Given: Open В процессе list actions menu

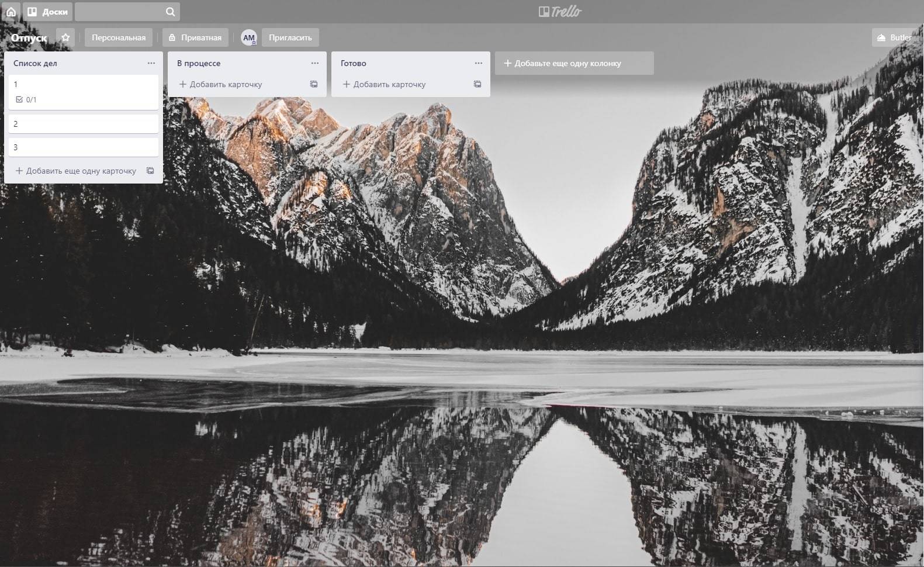Looking at the screenshot, I should pyautogui.click(x=315, y=63).
